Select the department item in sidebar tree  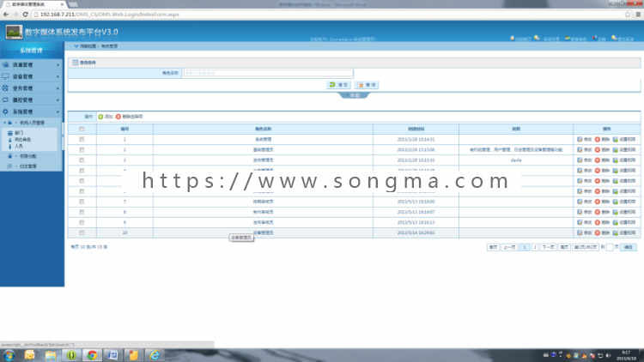[19, 133]
